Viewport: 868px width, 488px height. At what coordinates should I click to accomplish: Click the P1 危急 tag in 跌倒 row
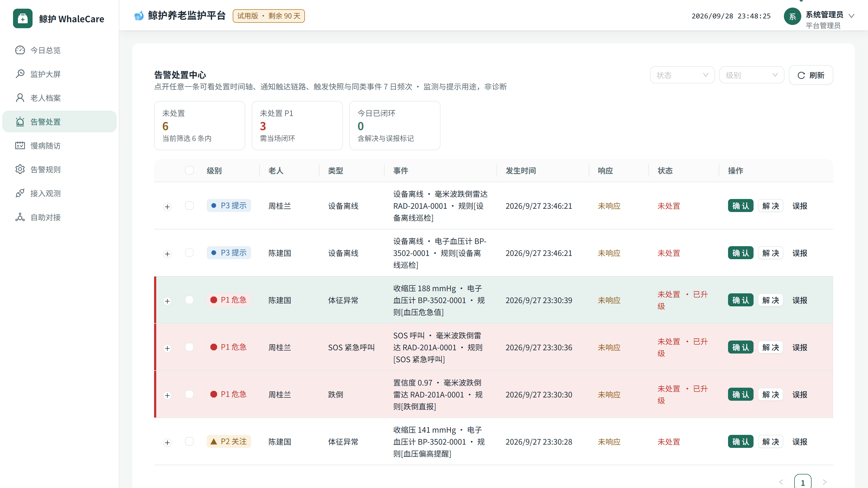(x=229, y=394)
